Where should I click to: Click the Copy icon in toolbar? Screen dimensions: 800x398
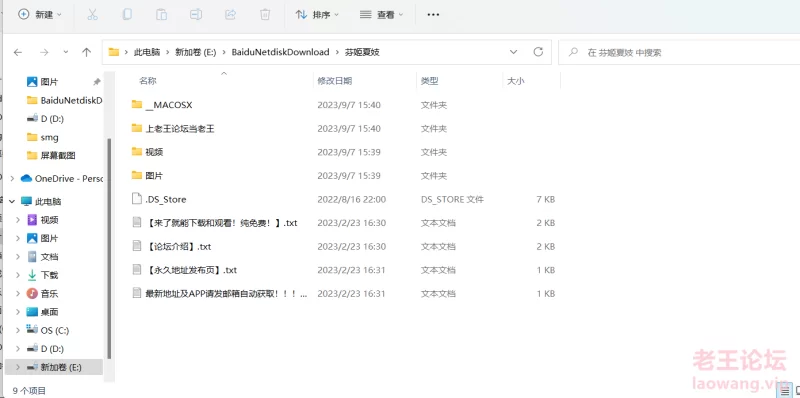pos(127,14)
